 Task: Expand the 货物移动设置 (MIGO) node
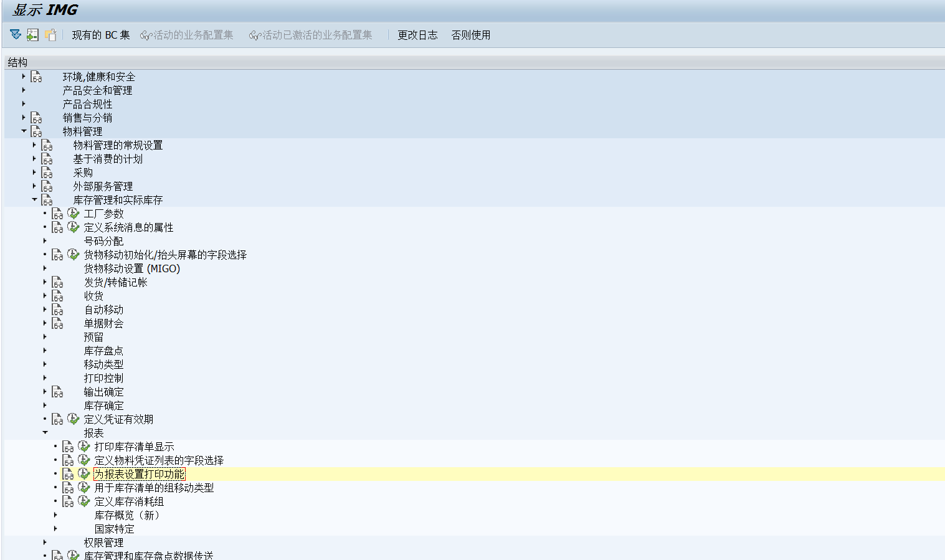tap(44, 268)
